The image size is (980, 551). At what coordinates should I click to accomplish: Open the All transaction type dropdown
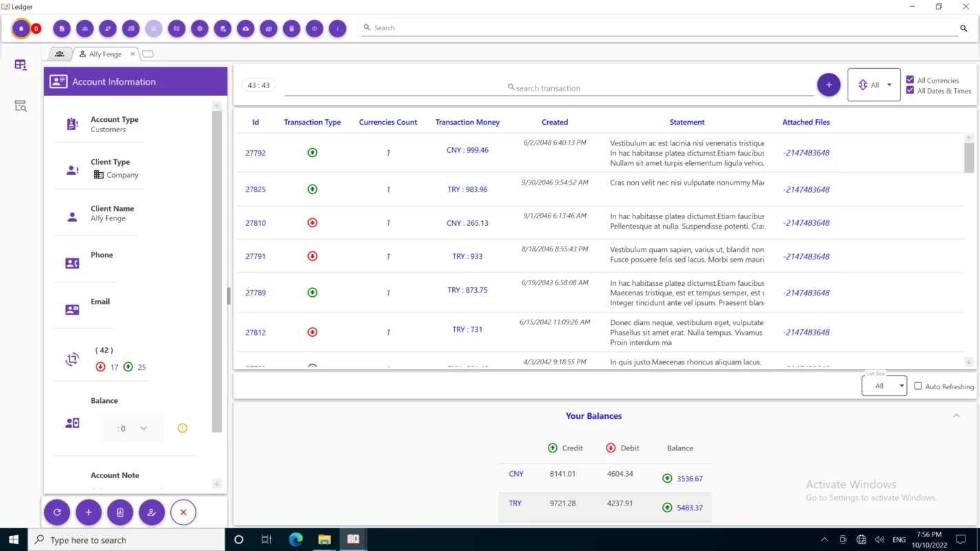pos(874,85)
